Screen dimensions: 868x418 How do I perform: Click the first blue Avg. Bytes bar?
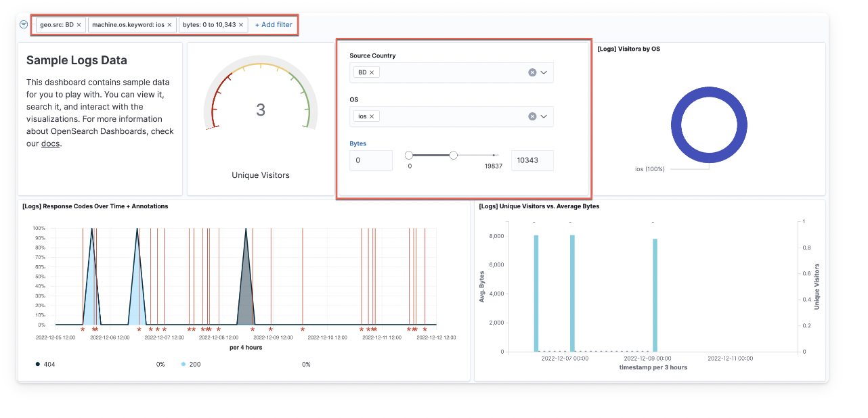point(536,293)
